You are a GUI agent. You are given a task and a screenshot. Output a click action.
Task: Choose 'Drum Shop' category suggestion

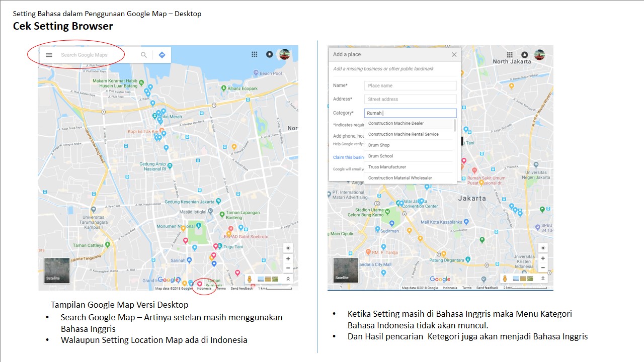(x=409, y=145)
